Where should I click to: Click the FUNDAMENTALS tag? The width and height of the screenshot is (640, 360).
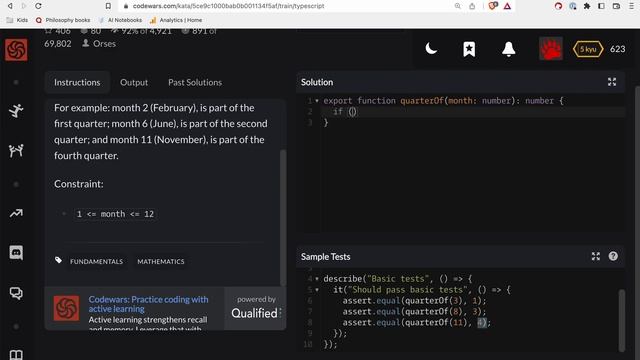96,262
